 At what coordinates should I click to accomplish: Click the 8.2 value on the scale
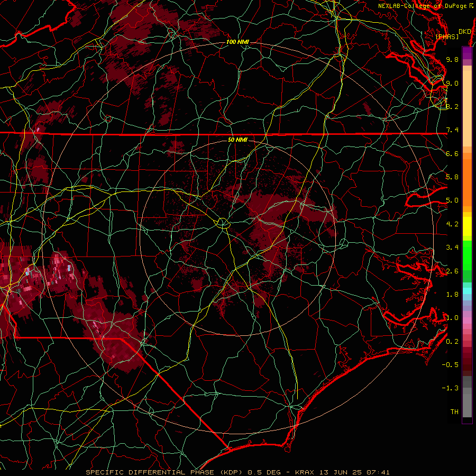click(452, 106)
